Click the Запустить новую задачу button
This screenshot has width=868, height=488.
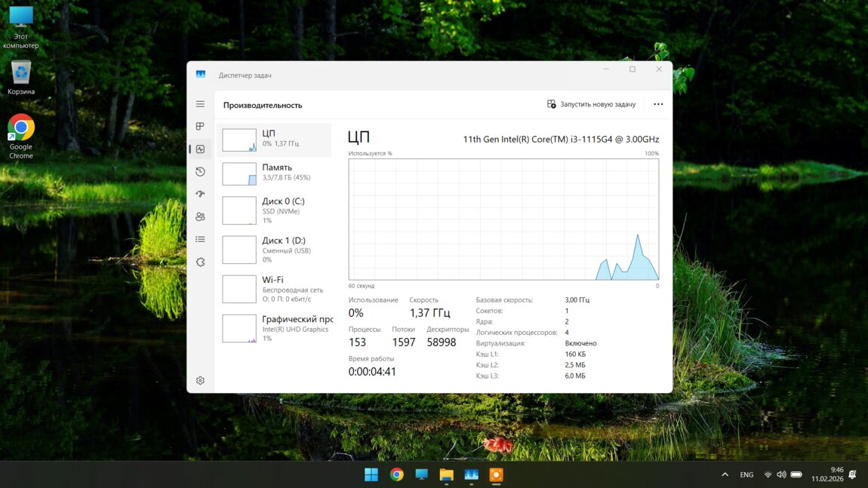(x=592, y=104)
